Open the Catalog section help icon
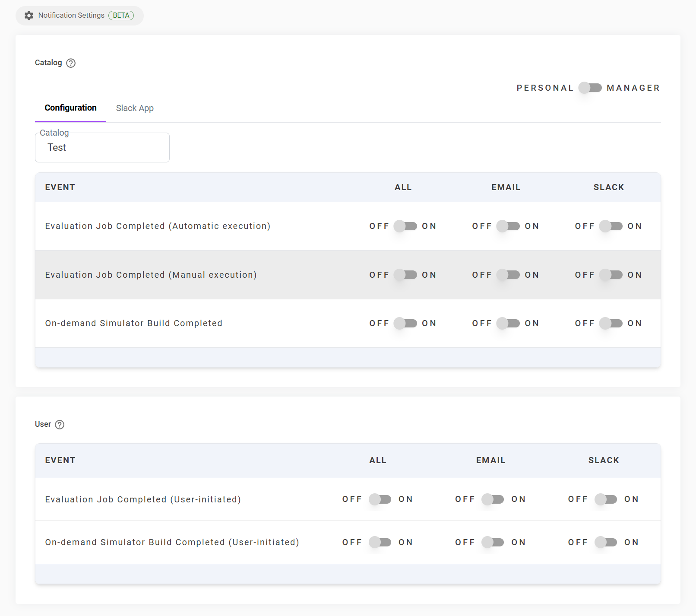 tap(71, 63)
